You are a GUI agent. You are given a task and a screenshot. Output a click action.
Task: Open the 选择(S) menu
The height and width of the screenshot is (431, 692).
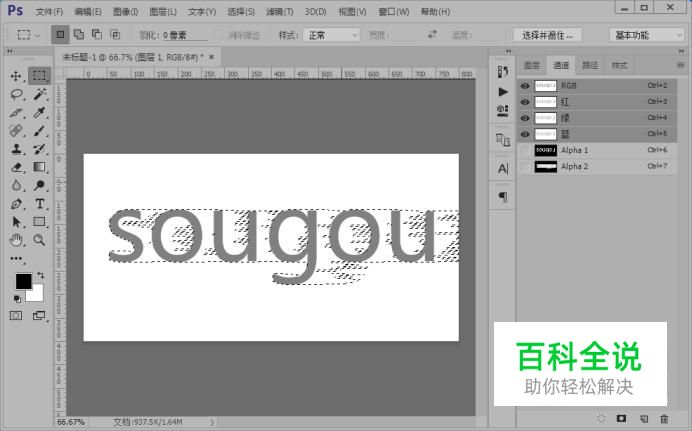coord(241,12)
